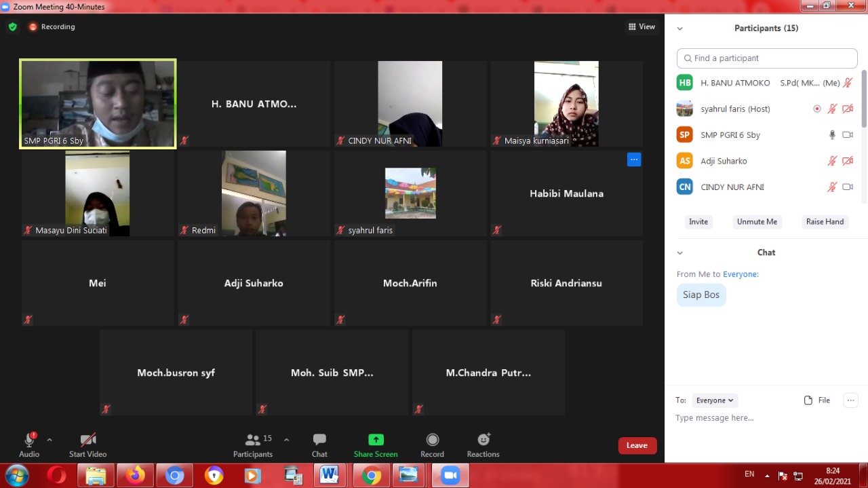Viewport: 868px width, 488px height.
Task: Click the Everyone link in chat header
Action: coord(739,274)
